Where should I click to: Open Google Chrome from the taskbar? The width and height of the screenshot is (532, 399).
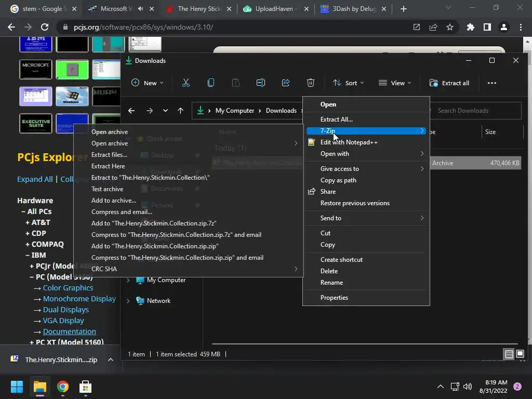(x=63, y=387)
